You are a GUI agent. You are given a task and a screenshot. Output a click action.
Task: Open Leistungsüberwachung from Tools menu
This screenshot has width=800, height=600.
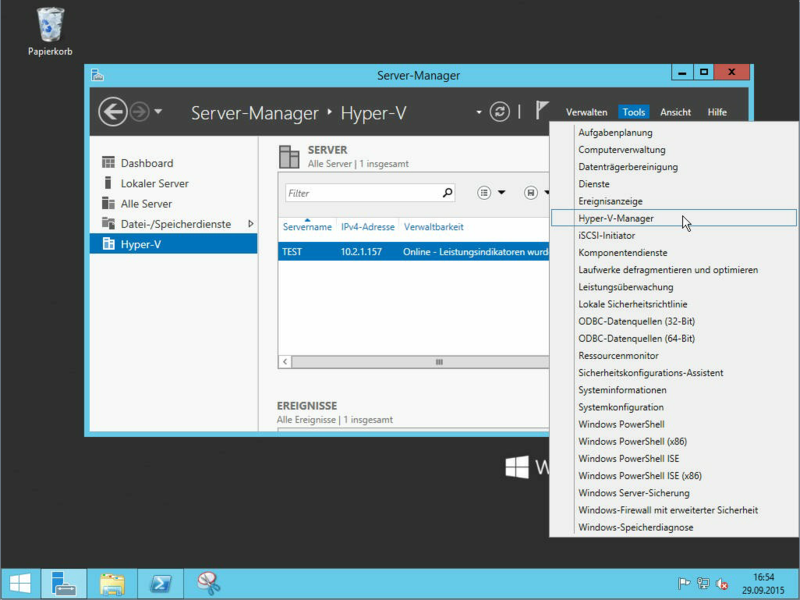click(673, 287)
